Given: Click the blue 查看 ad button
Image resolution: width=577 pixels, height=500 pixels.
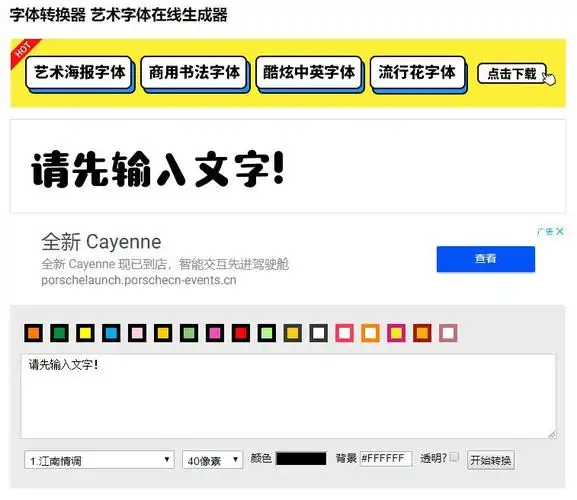Looking at the screenshot, I should [486, 259].
